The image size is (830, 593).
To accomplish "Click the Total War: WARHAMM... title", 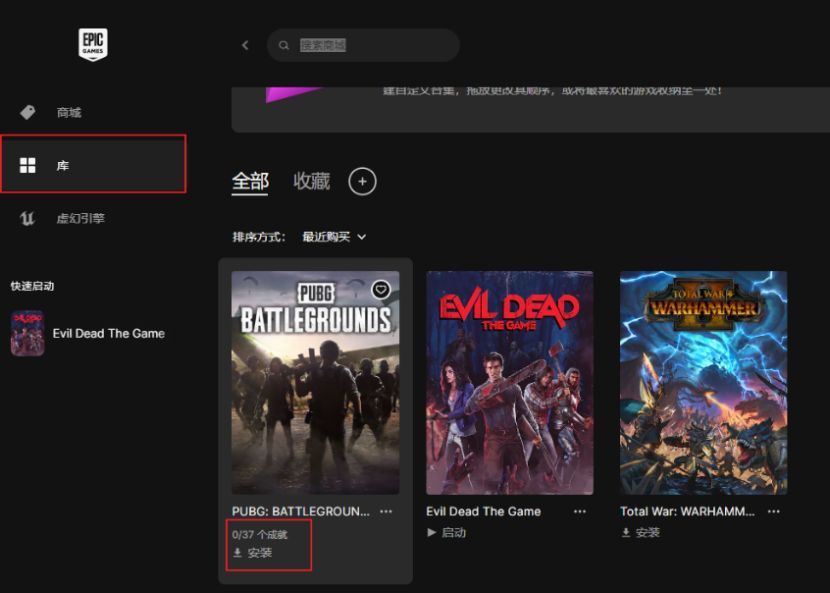I will [687, 511].
